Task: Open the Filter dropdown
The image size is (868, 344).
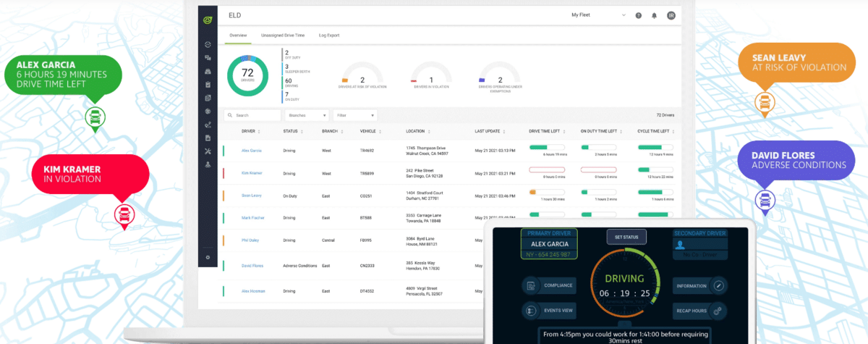Action: pyautogui.click(x=356, y=115)
